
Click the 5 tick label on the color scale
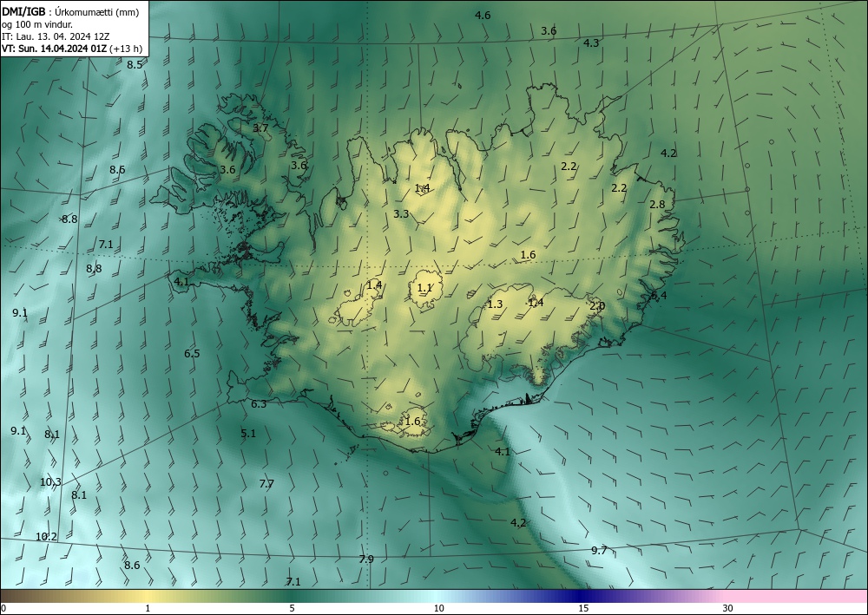[292, 608]
